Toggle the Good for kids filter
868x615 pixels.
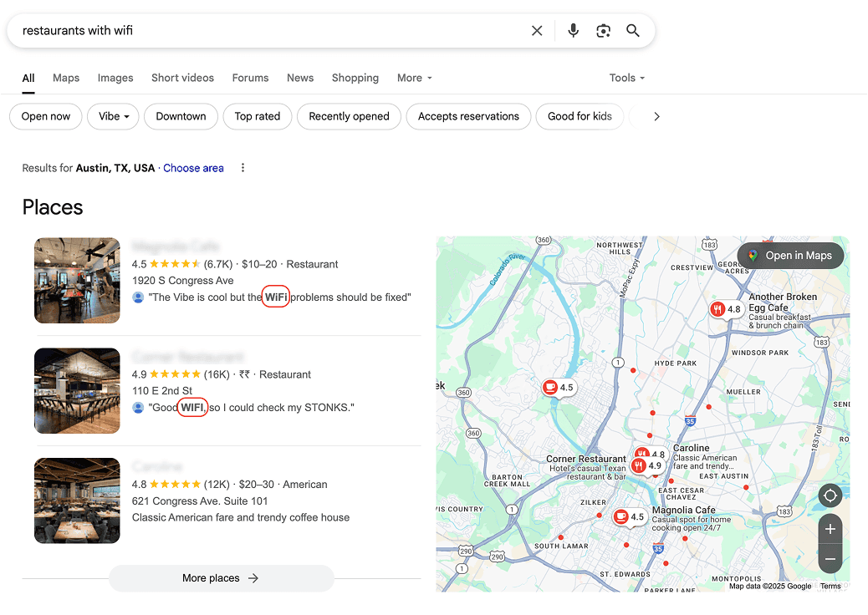[x=580, y=116]
